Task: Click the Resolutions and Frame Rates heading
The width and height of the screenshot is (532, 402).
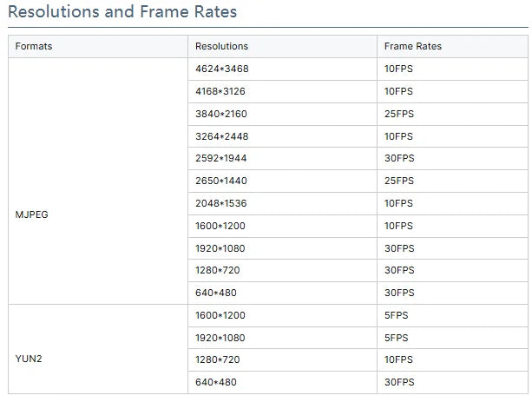Action: (x=122, y=11)
